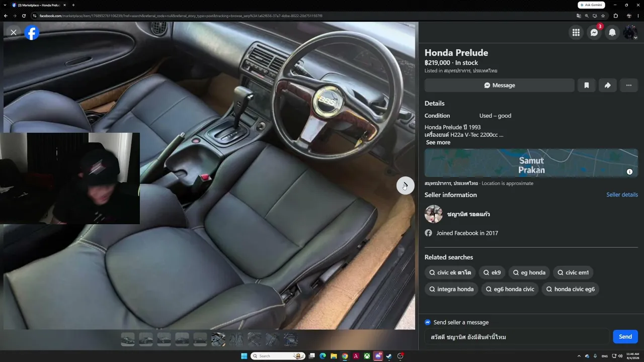Screen dimensions: 644x362
Task: Select the second photo thumbnail
Action: pos(146,340)
